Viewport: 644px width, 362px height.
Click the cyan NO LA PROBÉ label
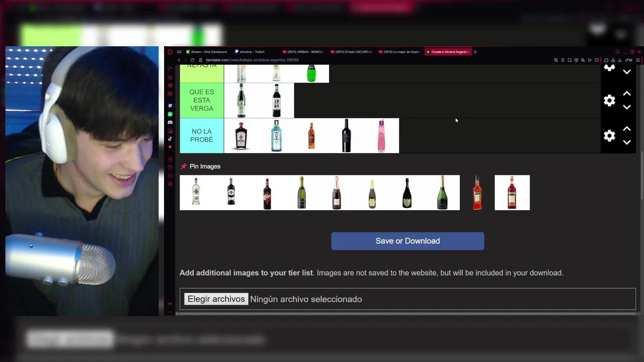pos(202,136)
